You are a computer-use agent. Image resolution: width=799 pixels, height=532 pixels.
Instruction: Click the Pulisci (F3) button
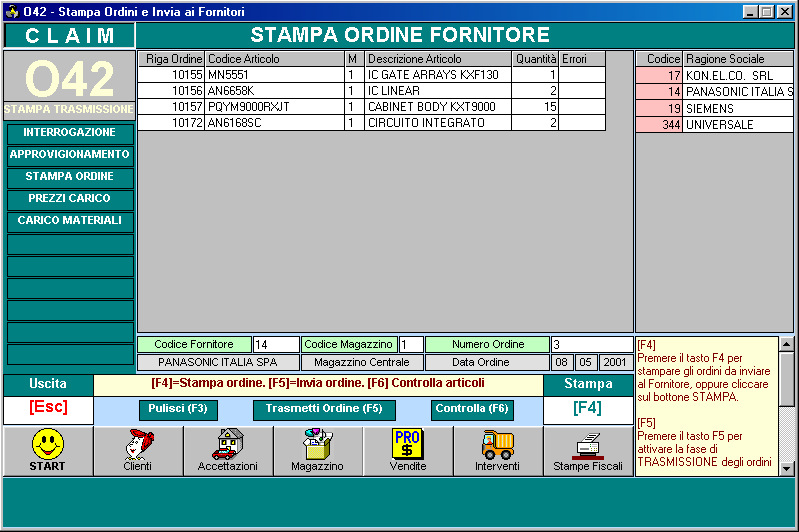tap(178, 410)
